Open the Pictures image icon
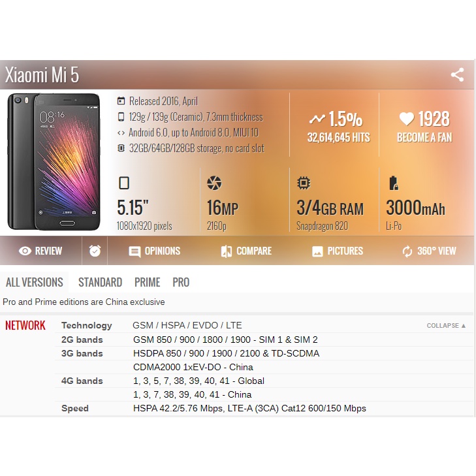 pyautogui.click(x=317, y=251)
